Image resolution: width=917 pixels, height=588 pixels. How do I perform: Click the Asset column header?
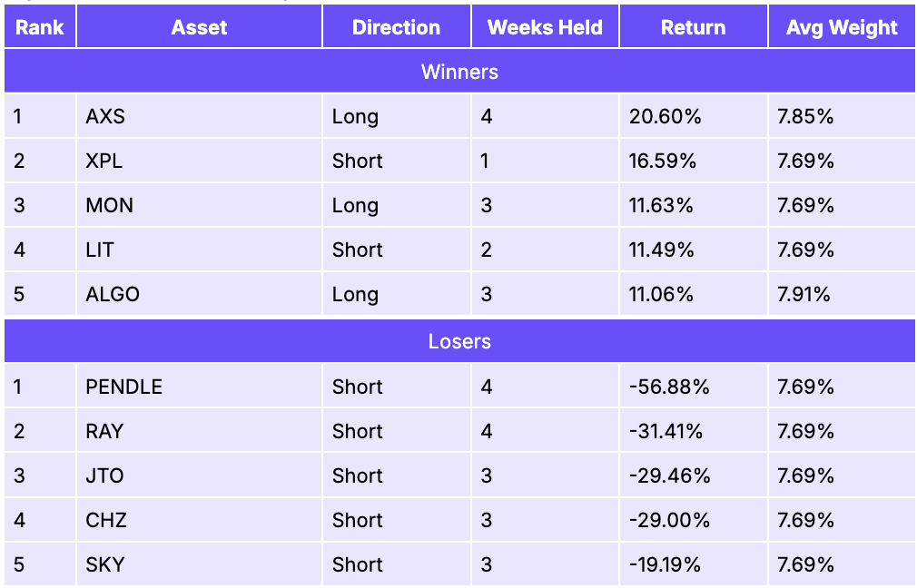tap(199, 27)
